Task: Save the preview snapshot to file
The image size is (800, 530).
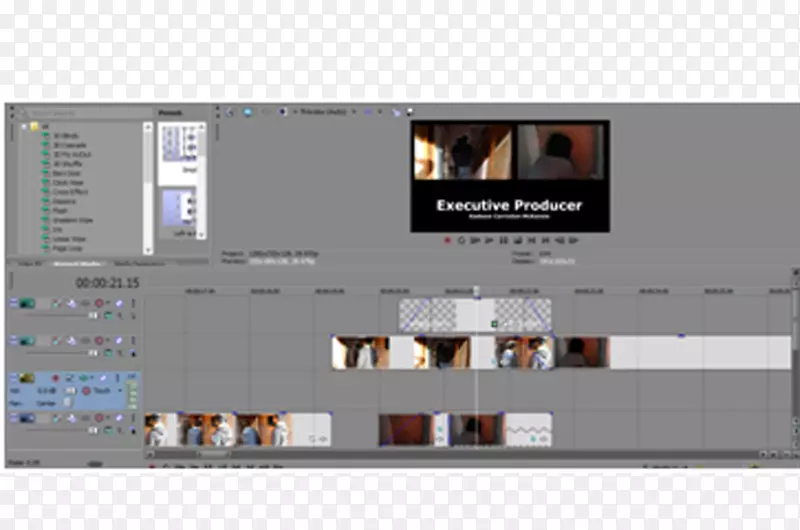Action: (x=409, y=112)
